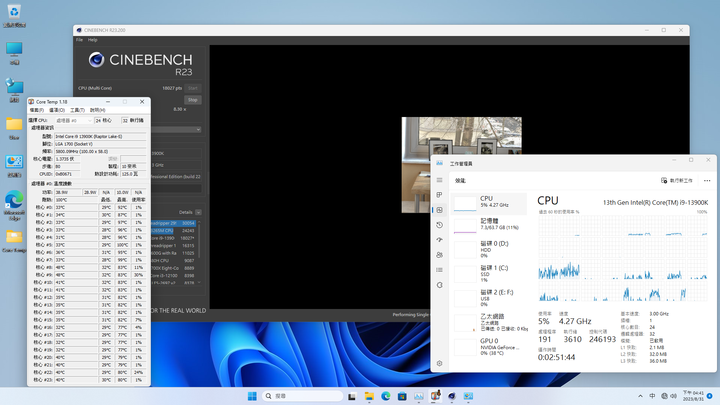Click Core Temp frequency field 5800.09MHz
The height and width of the screenshot is (405, 720).
(100, 151)
